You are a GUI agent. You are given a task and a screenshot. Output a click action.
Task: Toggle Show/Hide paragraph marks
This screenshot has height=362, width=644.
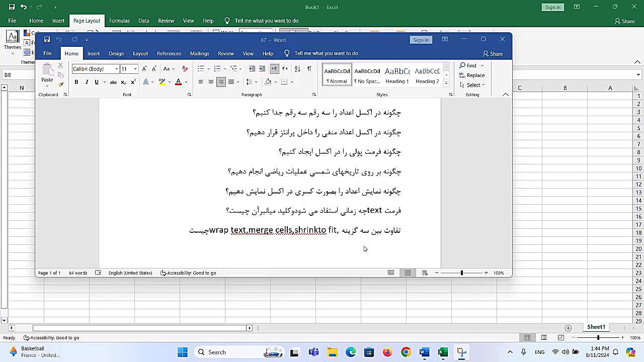point(309,69)
